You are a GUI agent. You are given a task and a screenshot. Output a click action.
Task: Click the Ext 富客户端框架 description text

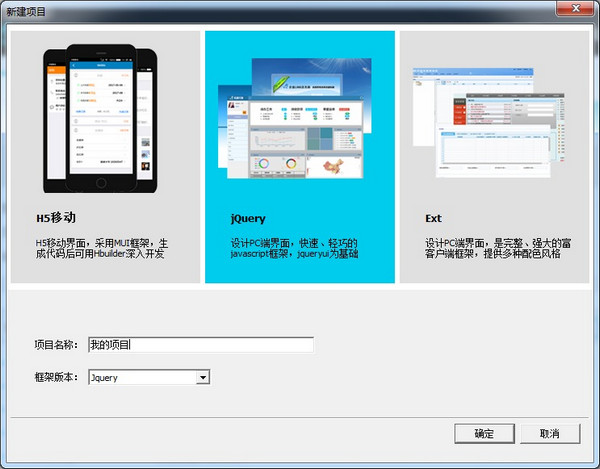pos(498,248)
